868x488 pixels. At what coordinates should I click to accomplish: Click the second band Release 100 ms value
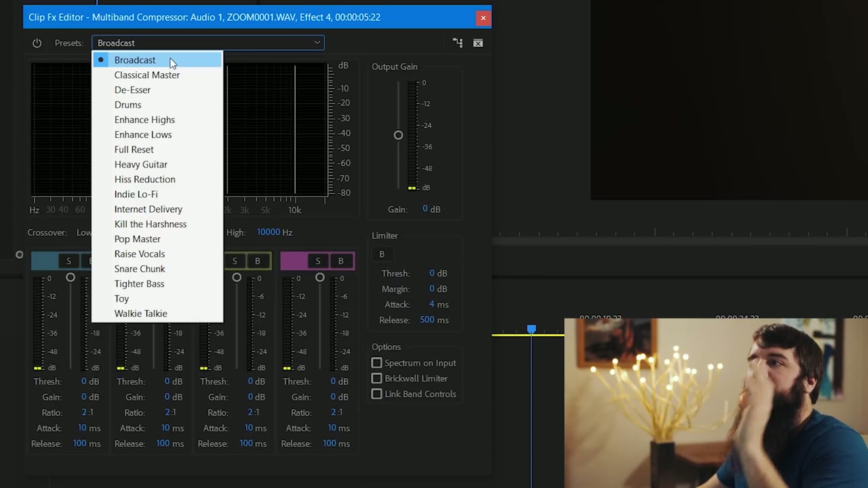click(170, 444)
